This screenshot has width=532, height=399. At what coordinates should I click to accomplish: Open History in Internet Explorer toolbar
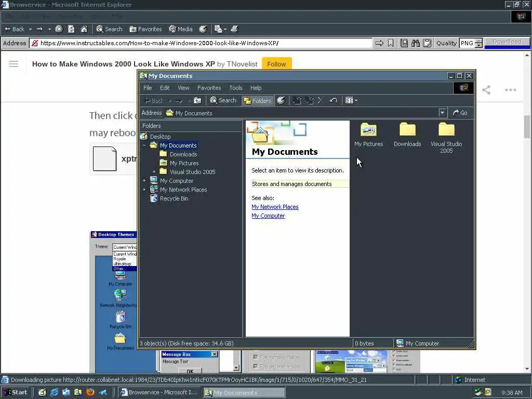tap(203, 29)
